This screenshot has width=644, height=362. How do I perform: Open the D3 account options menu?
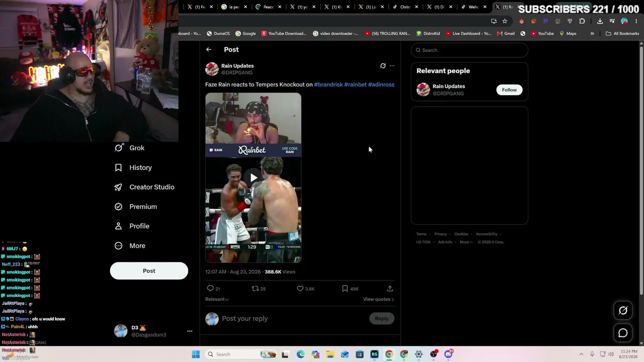pos(190,331)
